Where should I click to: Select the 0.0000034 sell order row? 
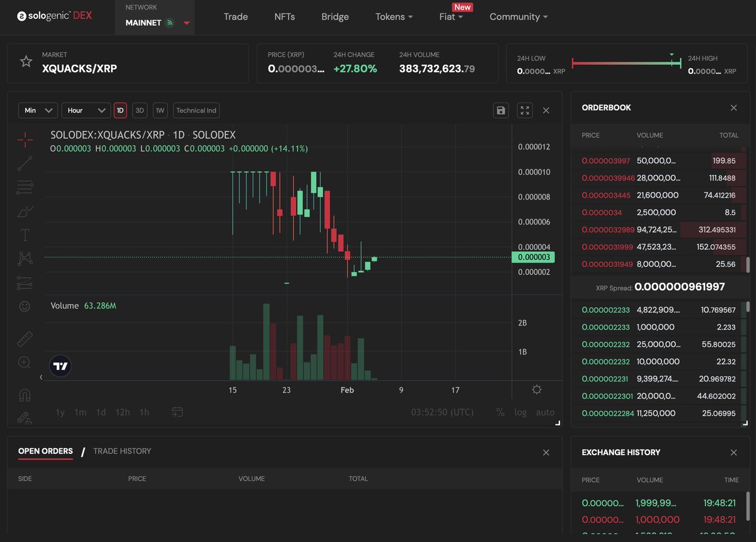click(x=658, y=213)
